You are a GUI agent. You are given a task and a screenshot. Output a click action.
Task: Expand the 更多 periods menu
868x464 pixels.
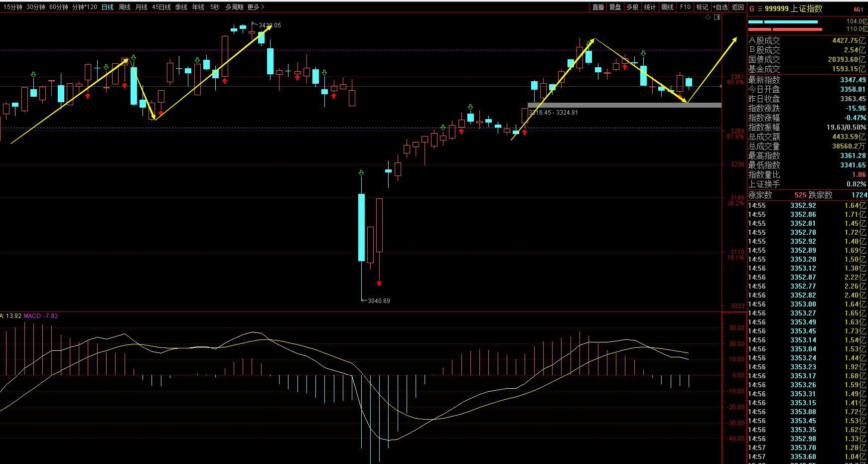tap(256, 7)
